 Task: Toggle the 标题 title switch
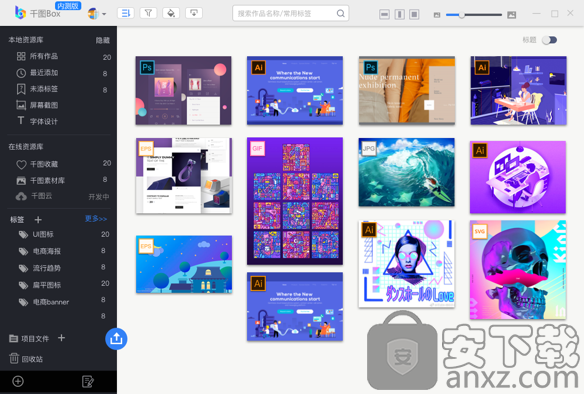[549, 40]
